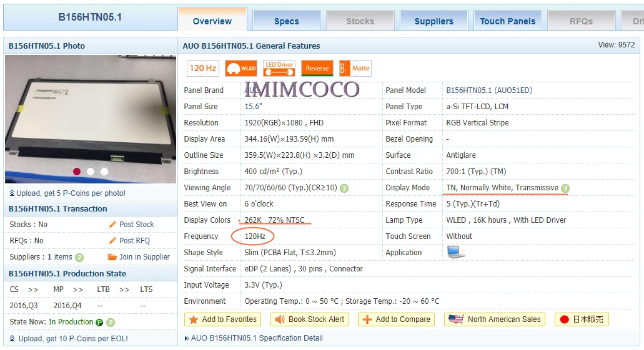Click Frequency value 120Hz
This screenshot has height=350, width=644.
[x=255, y=236]
